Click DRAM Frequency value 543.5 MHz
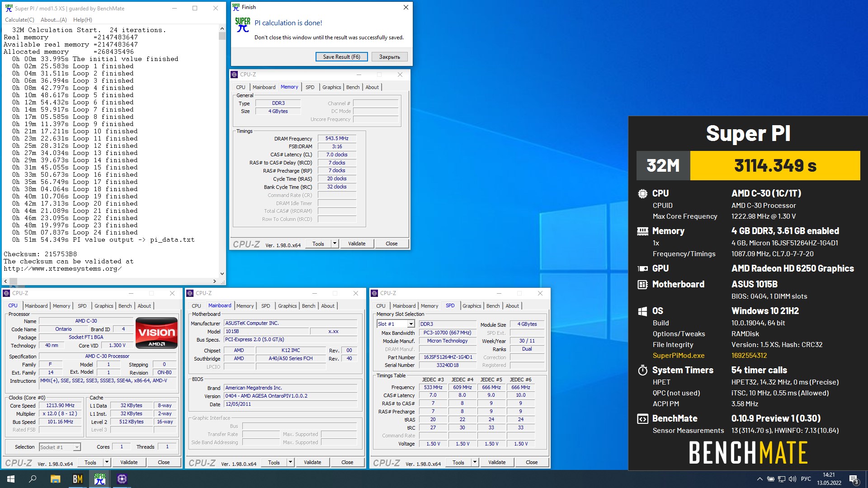 click(337, 139)
